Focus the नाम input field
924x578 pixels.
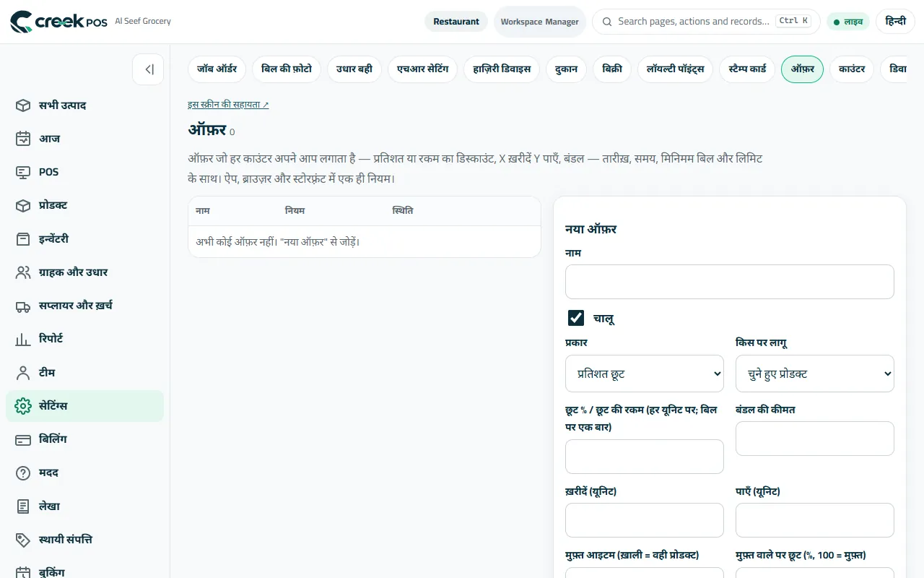click(x=730, y=282)
